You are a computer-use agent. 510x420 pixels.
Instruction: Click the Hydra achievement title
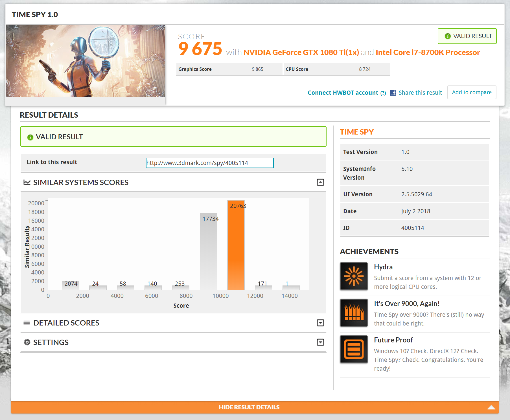383,267
